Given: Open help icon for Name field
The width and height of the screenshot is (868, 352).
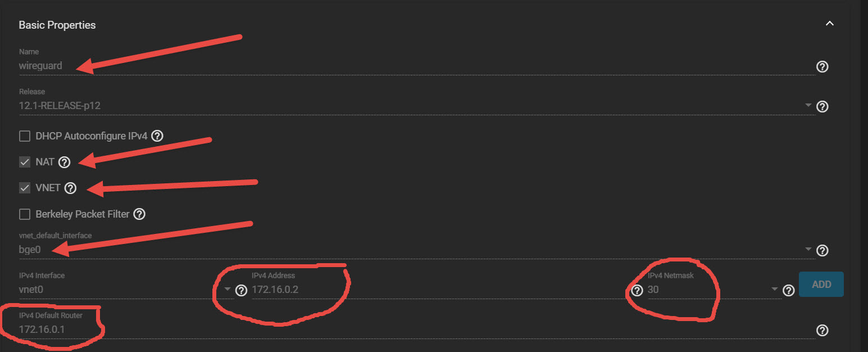Looking at the screenshot, I should [822, 67].
